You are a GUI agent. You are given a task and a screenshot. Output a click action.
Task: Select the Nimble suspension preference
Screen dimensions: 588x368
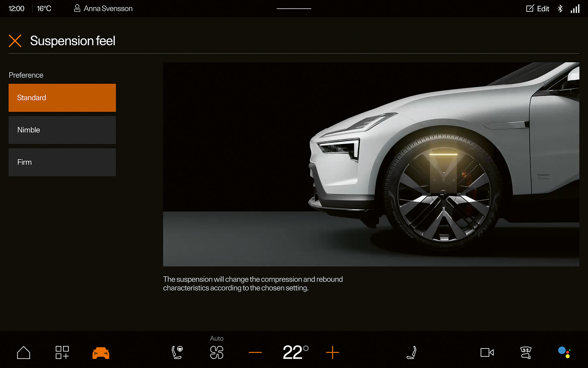pyautogui.click(x=62, y=130)
